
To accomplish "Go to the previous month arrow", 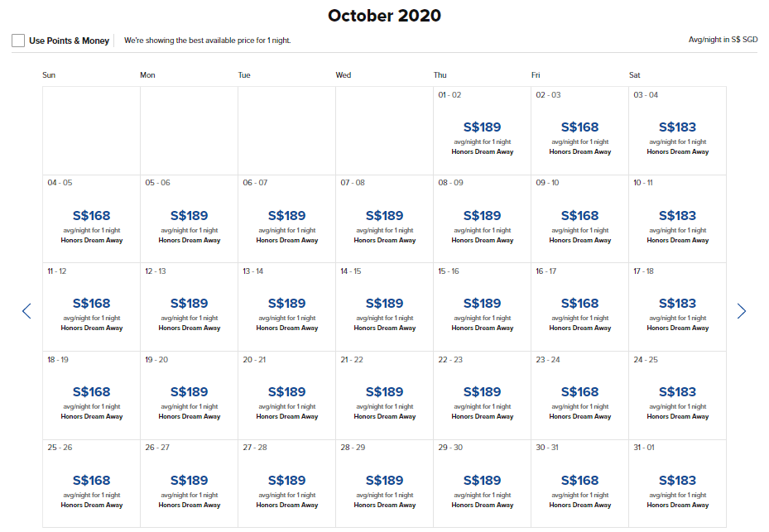I will click(x=26, y=311).
